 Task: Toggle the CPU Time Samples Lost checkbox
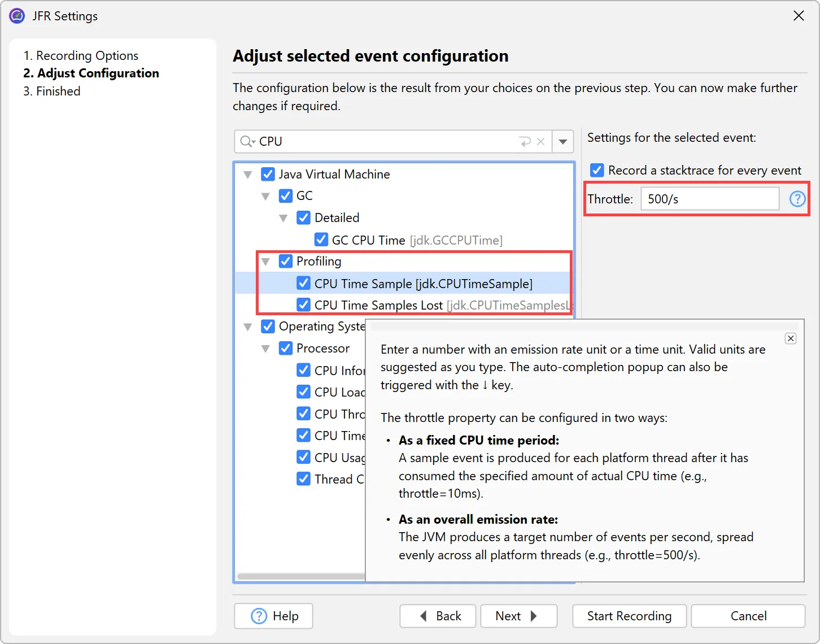[x=304, y=305]
